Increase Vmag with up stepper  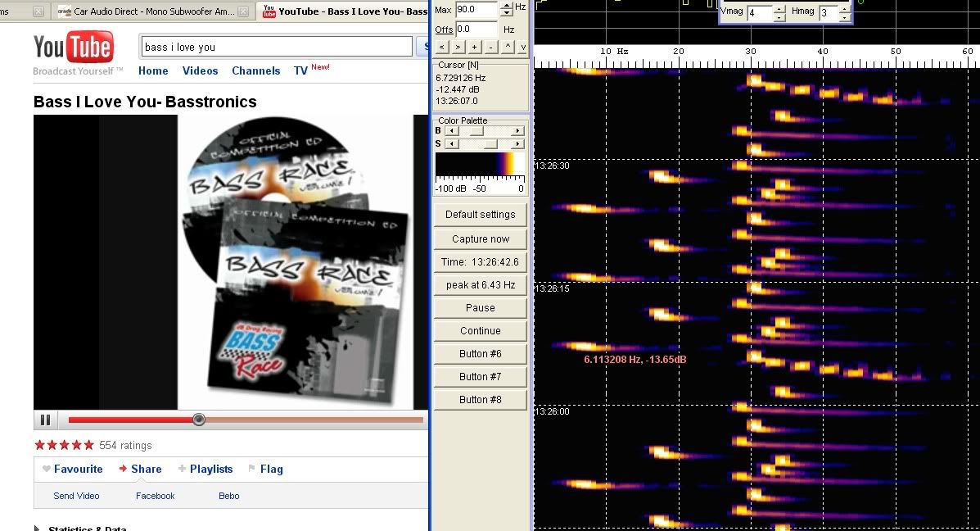pos(779,9)
